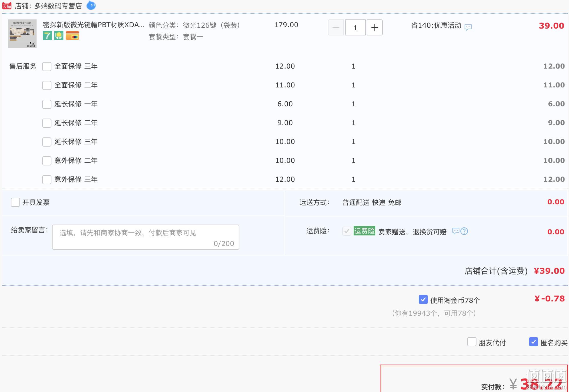
Task: Click the 套餐类型：套餐一 text
Action: 176,37
